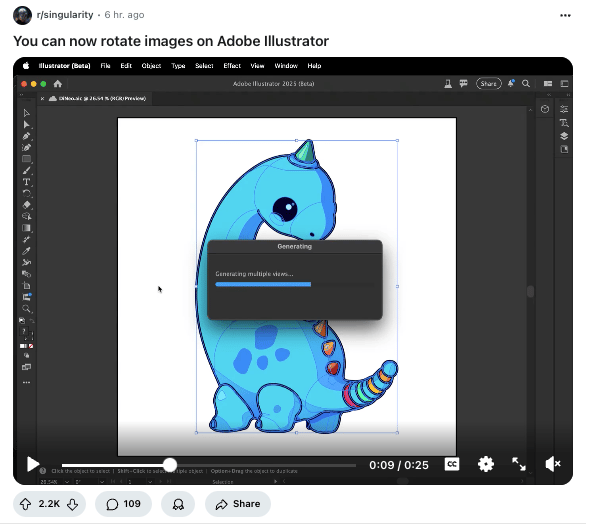
Task: Select the Rectangle tool
Action: (27, 159)
